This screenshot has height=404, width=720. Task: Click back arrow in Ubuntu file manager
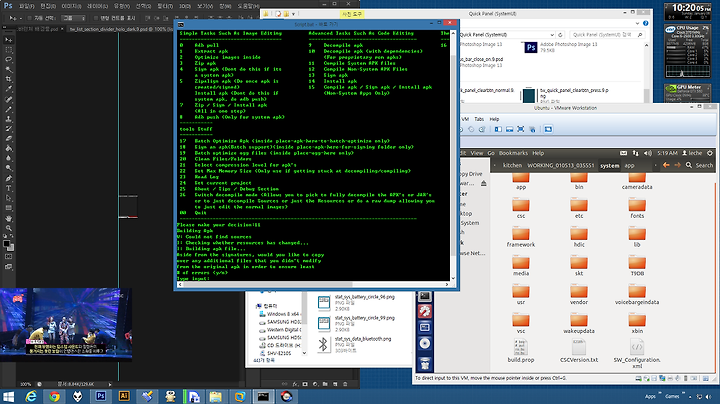pyautogui.click(x=666, y=165)
